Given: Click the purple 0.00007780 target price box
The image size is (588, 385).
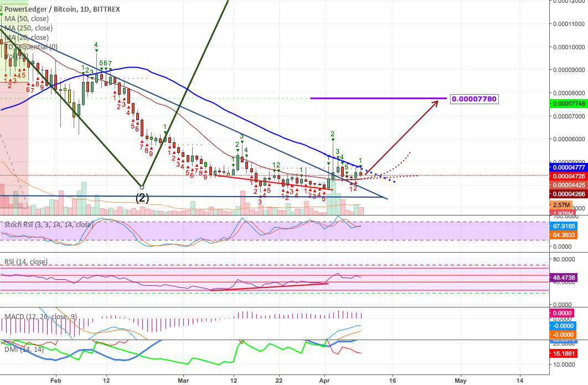Looking at the screenshot, I should pos(474,99).
